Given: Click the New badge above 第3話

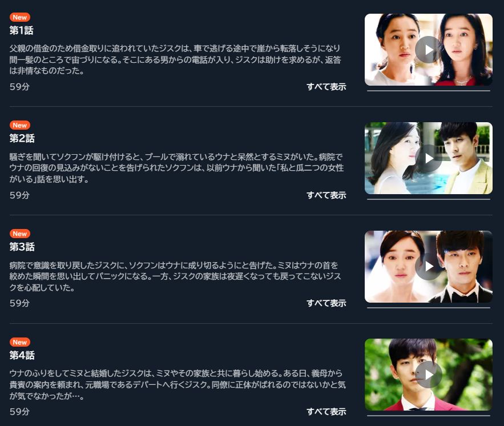Looking at the screenshot, I should click(20, 234).
